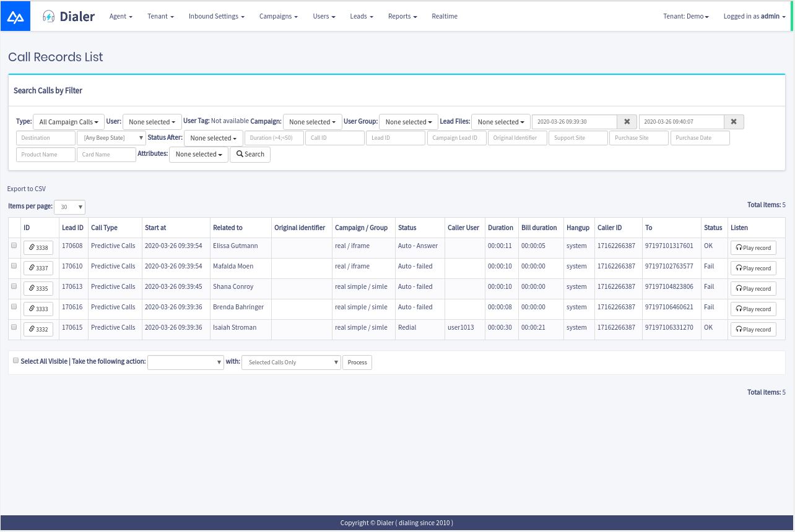The width and height of the screenshot is (795, 532).
Task: Click the Export to CSV link
Action: click(27, 189)
